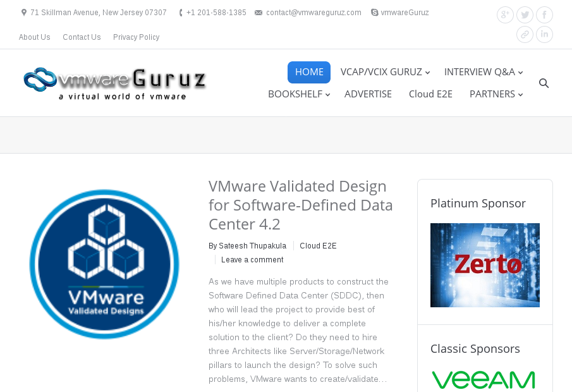Open the VMware Validated Designs thumbnail

click(104, 264)
